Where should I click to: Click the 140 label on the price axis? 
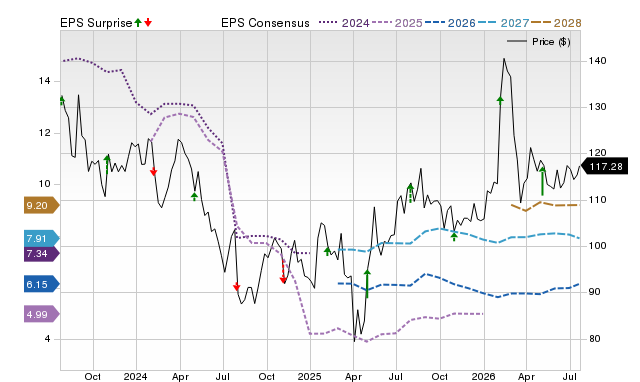[597, 61]
